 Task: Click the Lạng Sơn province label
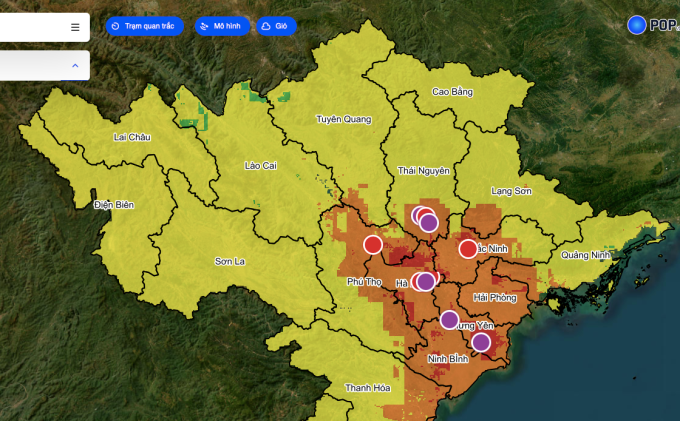pos(512,190)
